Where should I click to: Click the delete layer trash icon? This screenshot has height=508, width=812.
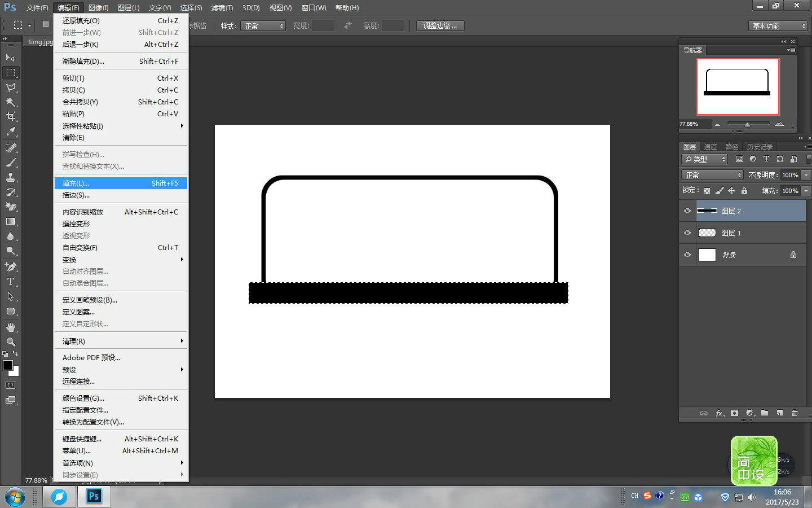(x=795, y=413)
